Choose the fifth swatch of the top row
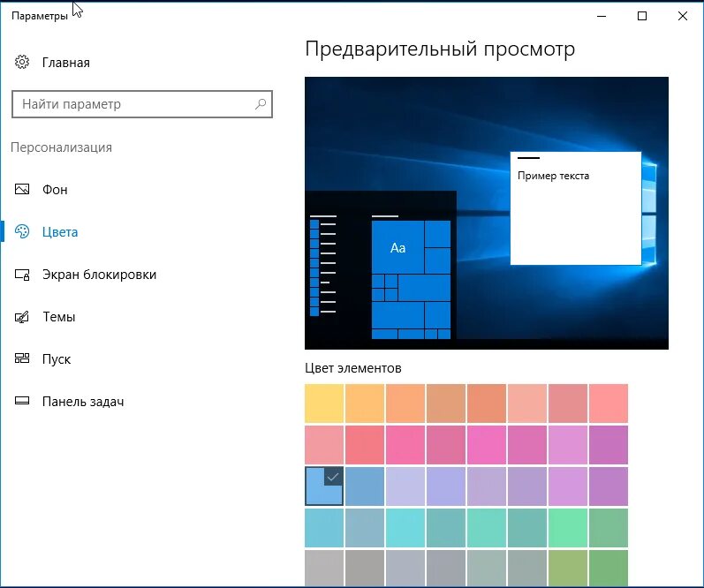704x588 pixels. pyautogui.click(x=487, y=403)
